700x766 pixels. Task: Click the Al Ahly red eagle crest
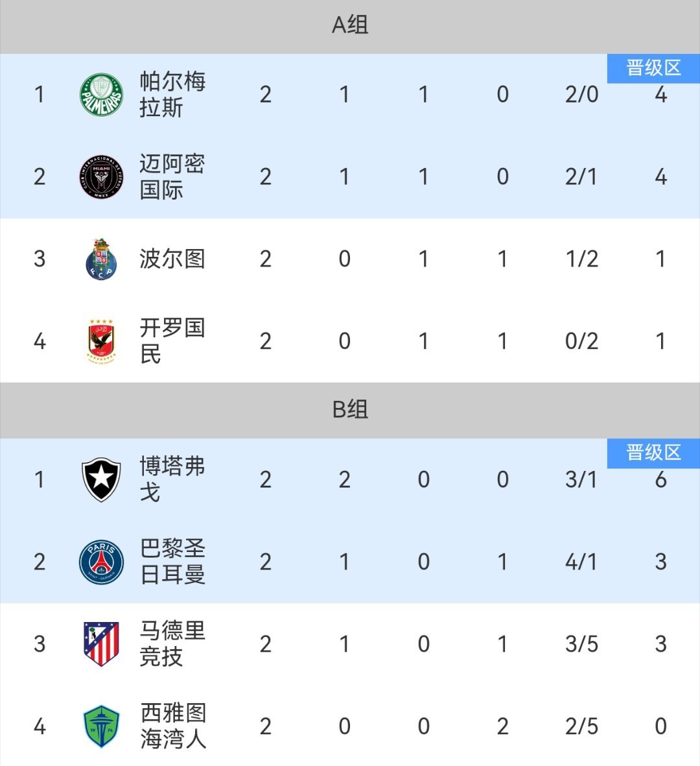click(101, 341)
